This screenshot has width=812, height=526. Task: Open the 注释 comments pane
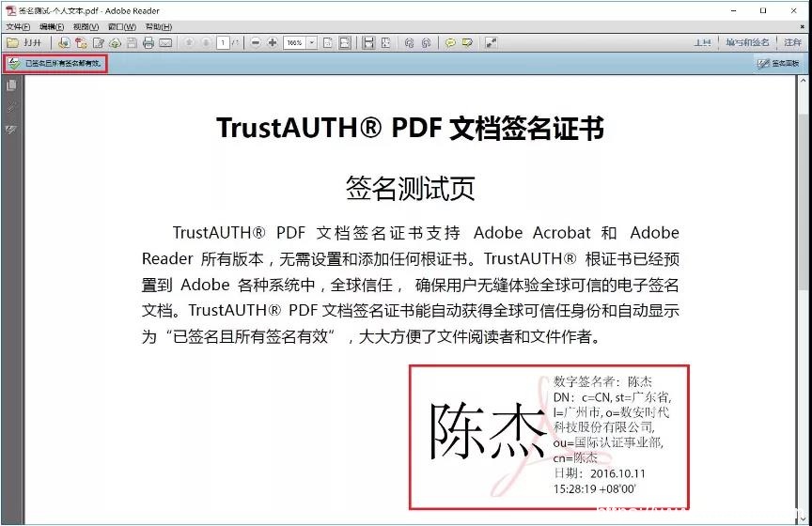click(x=792, y=42)
